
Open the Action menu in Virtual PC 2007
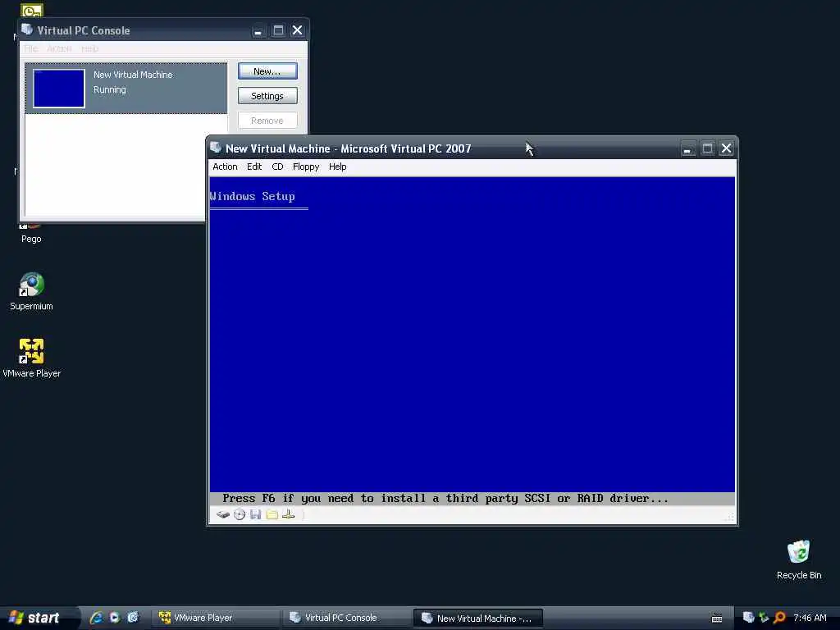(225, 167)
